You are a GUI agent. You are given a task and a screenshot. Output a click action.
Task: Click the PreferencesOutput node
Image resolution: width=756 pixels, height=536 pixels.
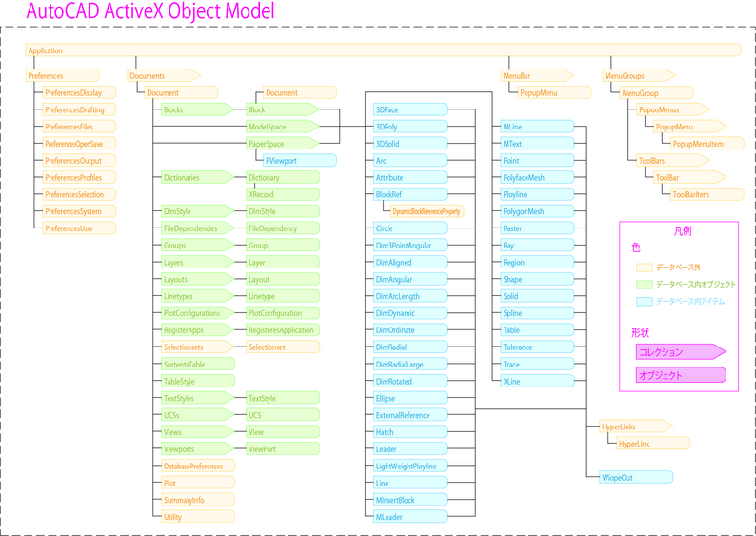click(x=80, y=161)
